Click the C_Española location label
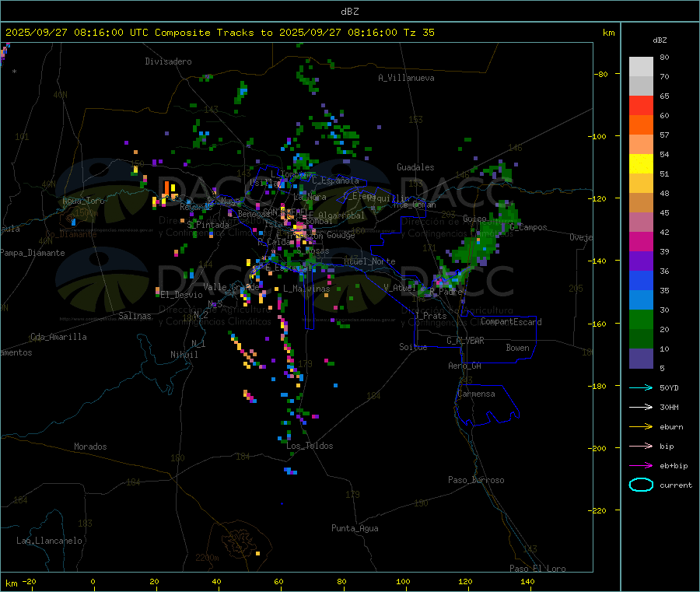 [336, 180]
